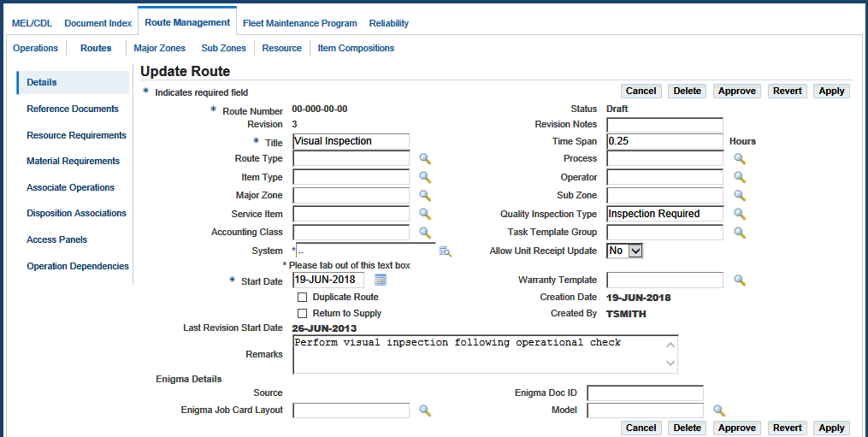Image resolution: width=868 pixels, height=437 pixels.
Task: Open the Start Date calendar picker
Action: [381, 280]
